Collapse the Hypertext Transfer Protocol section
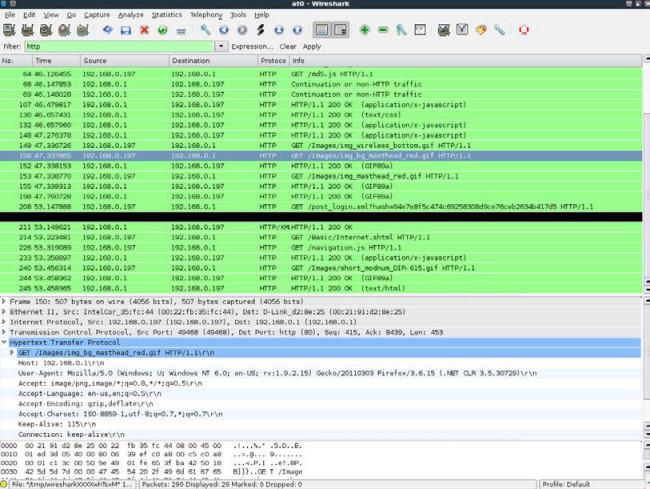The height and width of the screenshot is (489, 650). pos(4,342)
